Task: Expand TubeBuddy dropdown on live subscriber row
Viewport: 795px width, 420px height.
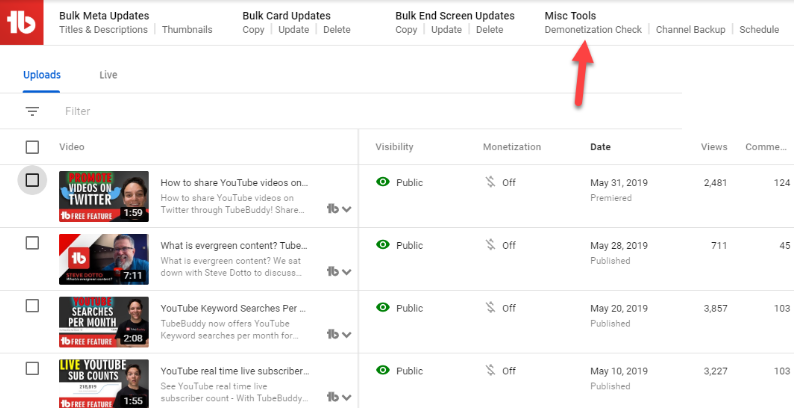Action: tap(347, 396)
